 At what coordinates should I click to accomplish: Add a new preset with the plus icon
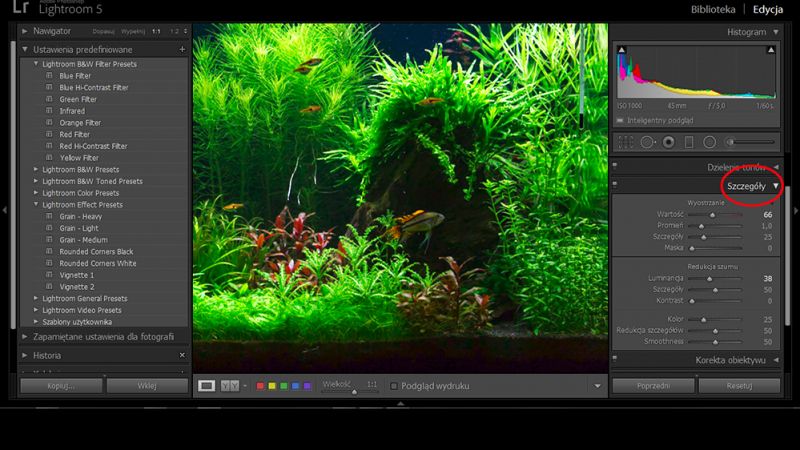(182, 49)
